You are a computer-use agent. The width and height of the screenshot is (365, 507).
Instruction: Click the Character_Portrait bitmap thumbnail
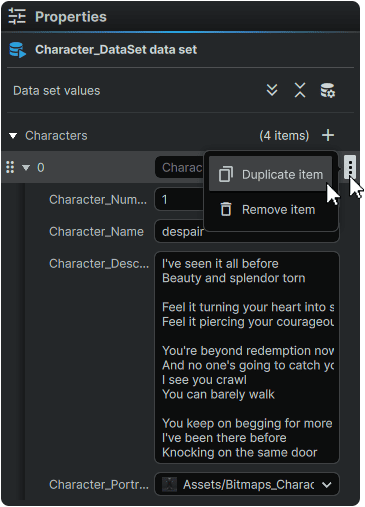pos(169,484)
